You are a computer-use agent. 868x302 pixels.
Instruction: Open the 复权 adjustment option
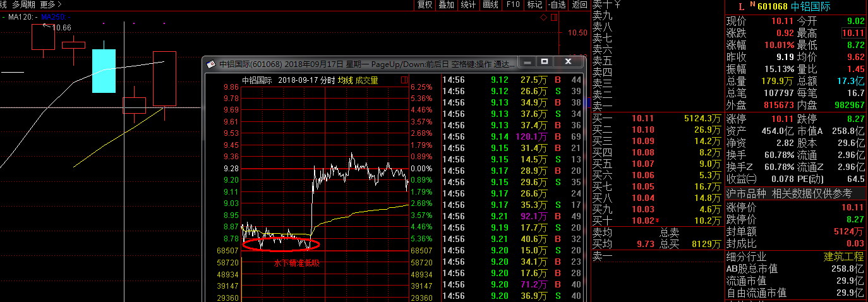click(x=425, y=4)
